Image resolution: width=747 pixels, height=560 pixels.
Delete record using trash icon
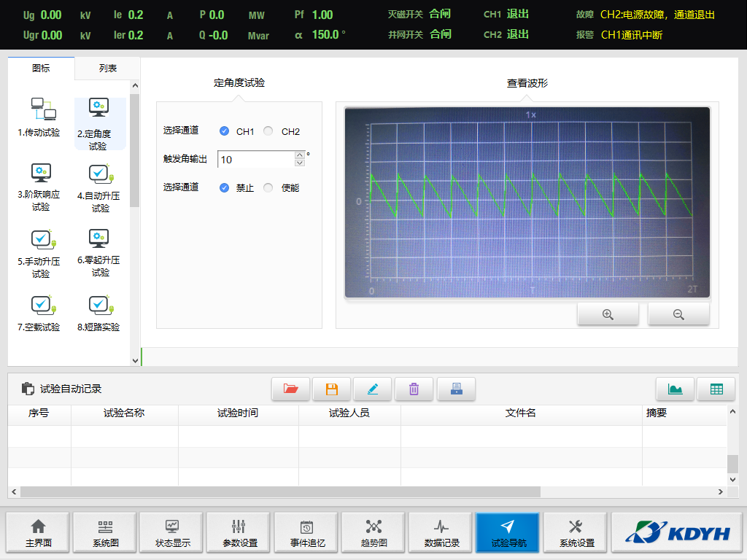414,389
